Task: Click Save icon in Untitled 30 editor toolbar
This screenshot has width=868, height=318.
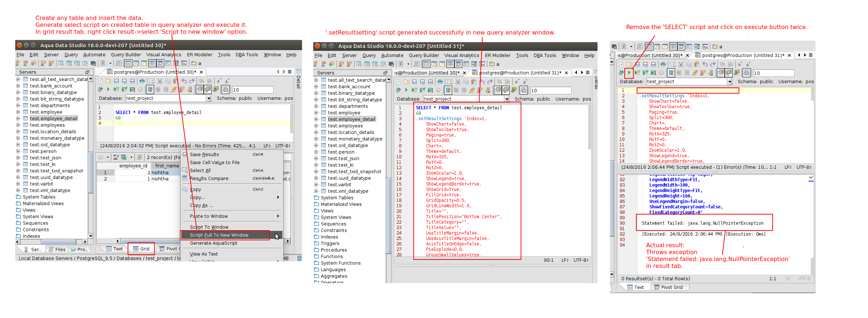Action: [x=116, y=81]
